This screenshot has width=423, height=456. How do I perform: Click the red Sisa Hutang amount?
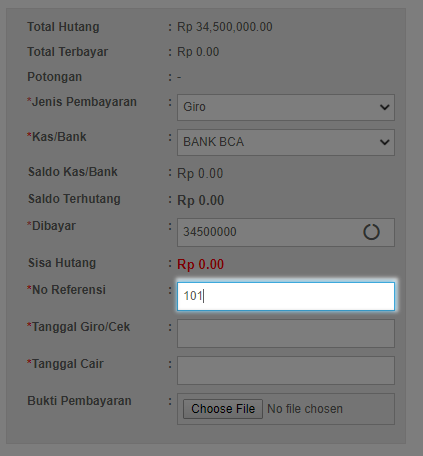[x=200, y=264]
